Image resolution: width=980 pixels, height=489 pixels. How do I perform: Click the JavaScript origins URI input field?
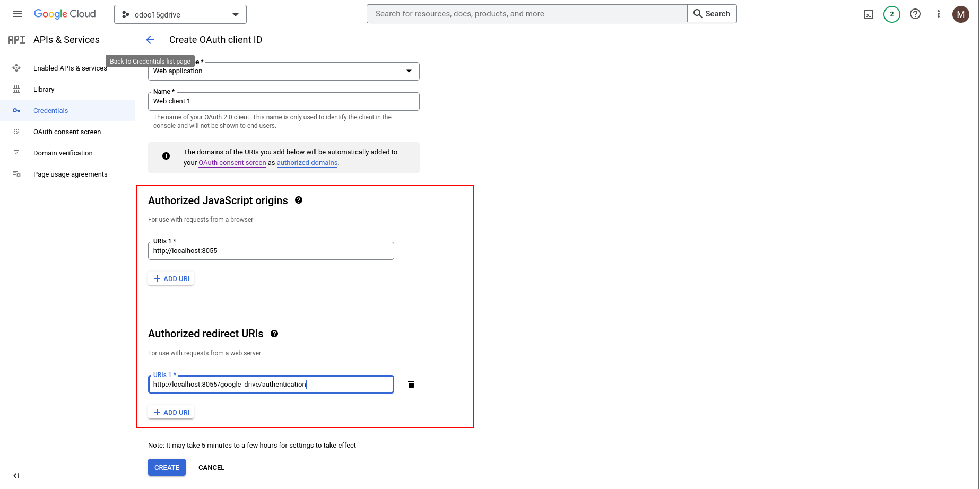(271, 251)
